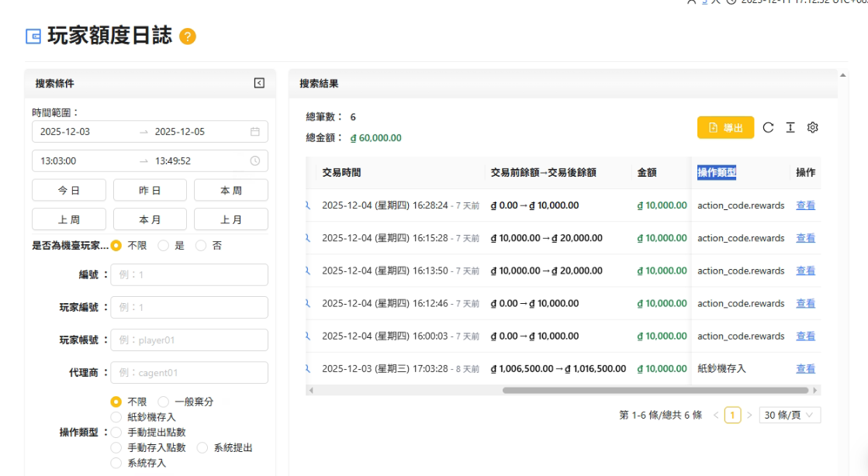
Task: Select 否 for 是否為機臺玩家
Action: (202, 246)
